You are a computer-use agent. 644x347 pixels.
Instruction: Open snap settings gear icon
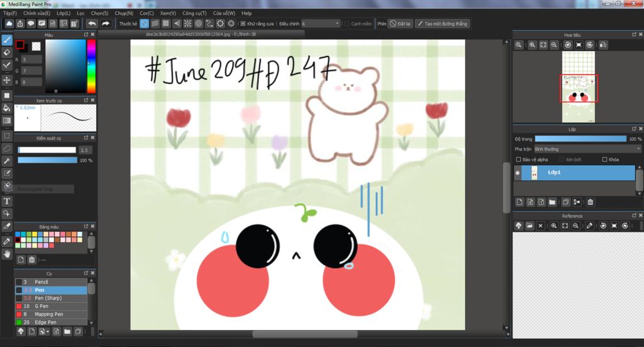231,23
